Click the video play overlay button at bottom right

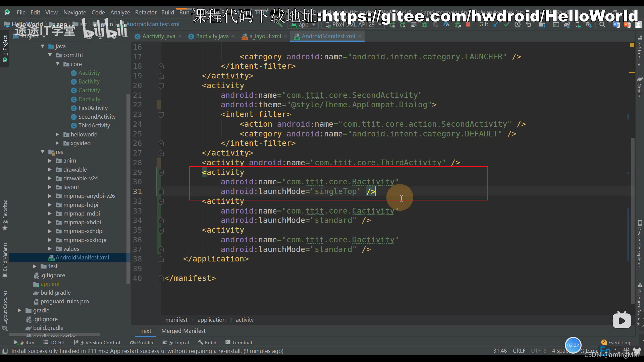click(622, 320)
